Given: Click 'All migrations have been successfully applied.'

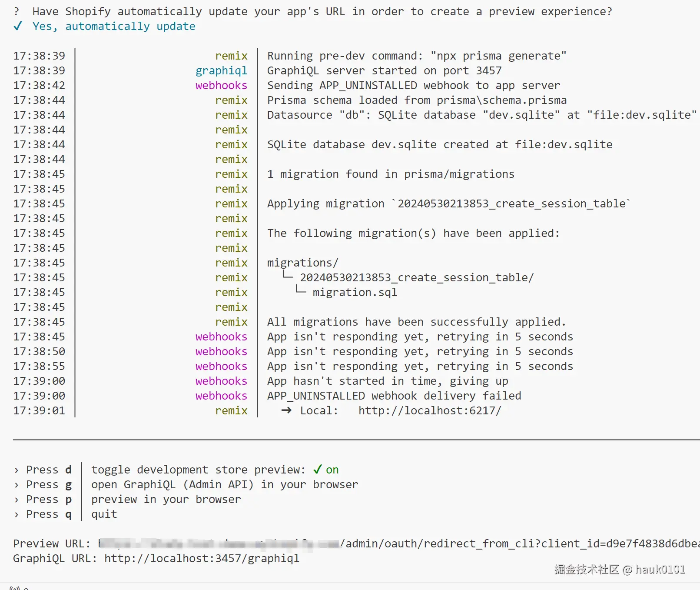Looking at the screenshot, I should (417, 322).
